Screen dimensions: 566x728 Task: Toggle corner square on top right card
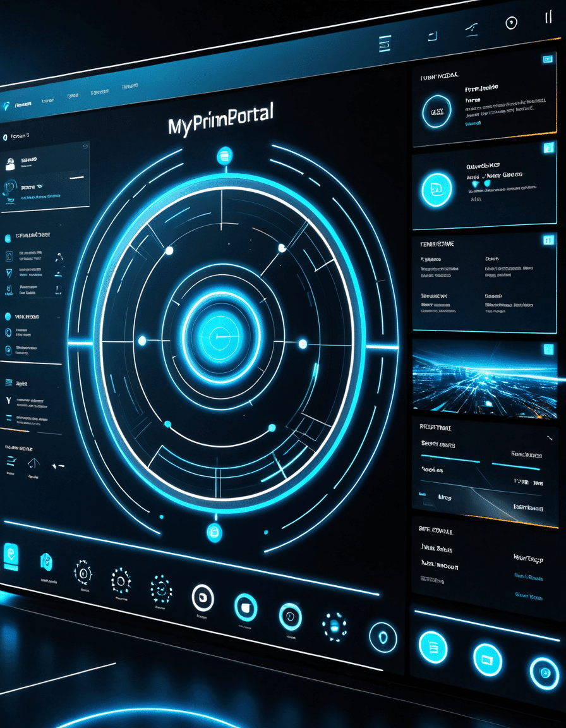(x=546, y=59)
